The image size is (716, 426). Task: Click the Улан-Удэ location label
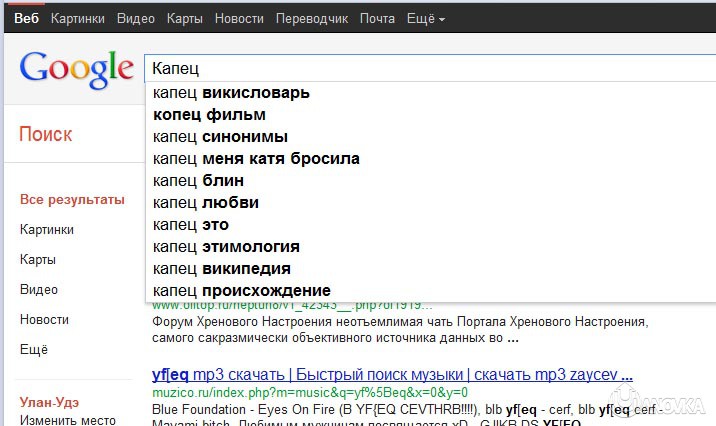49,402
